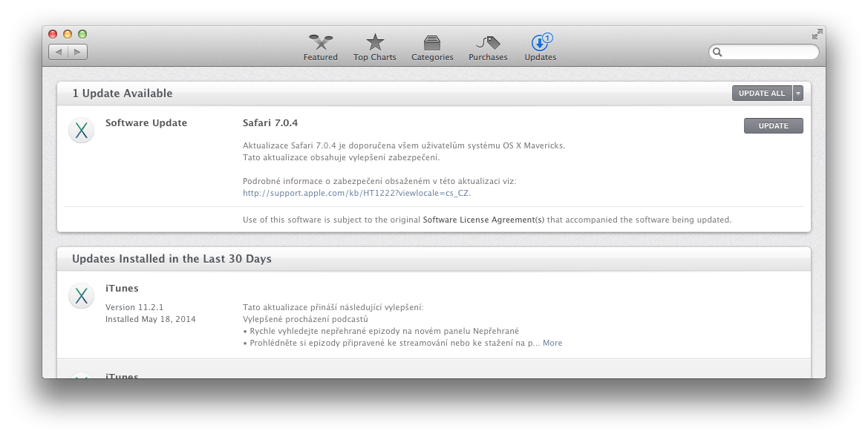
Task: Click the green zoom window button
Action: (x=82, y=34)
